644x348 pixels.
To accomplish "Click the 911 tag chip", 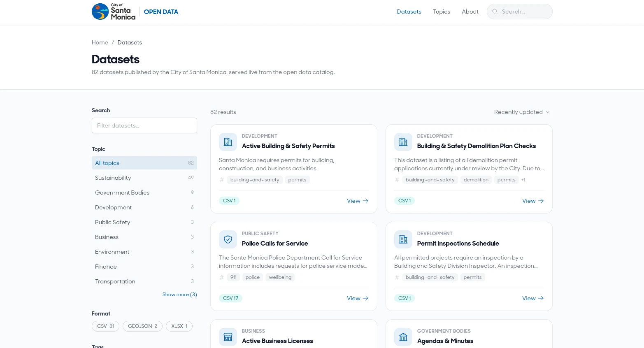I will (x=233, y=277).
